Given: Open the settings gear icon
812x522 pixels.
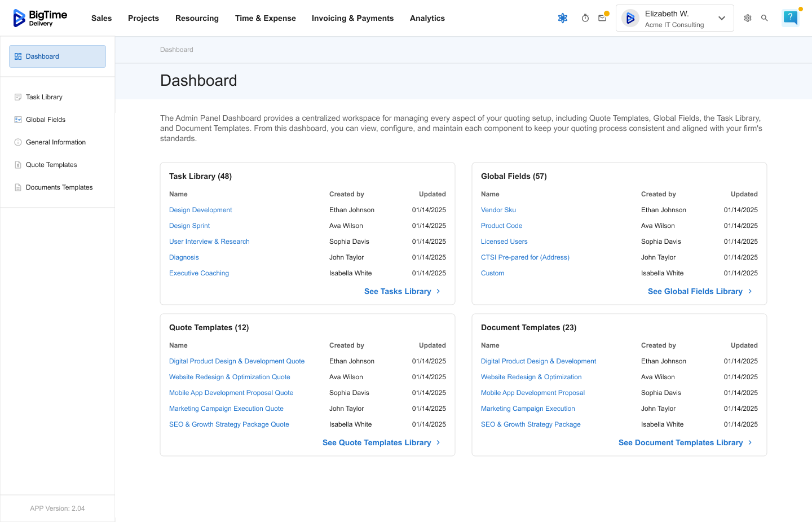Looking at the screenshot, I should (x=748, y=18).
